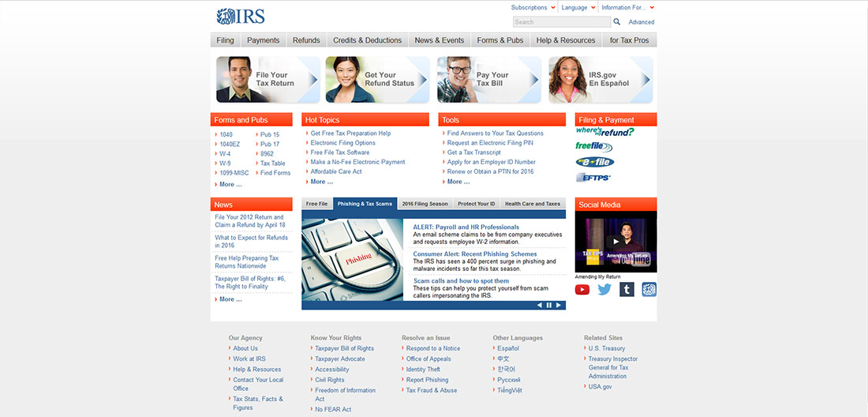Open Scam calls and how to spot them
Image resolution: width=868 pixels, height=417 pixels.
pos(461,281)
